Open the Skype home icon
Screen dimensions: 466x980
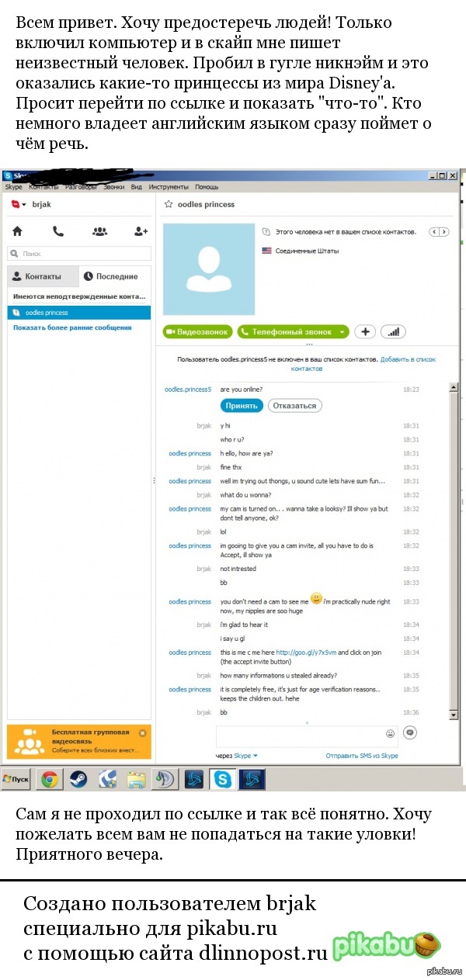click(x=17, y=230)
